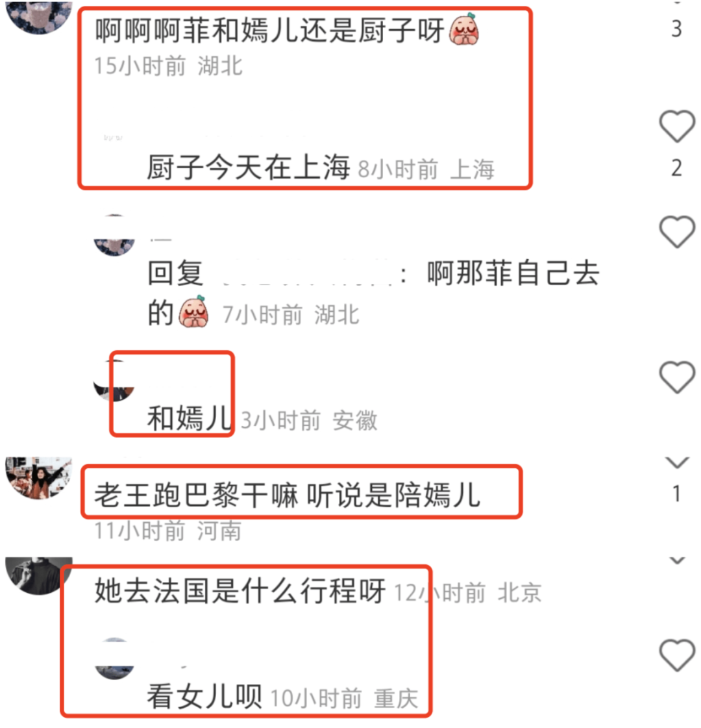Image resolution: width=701 pixels, height=728 pixels.
Task: Like the 啊那菲自己去的 reply
Action: (x=677, y=232)
